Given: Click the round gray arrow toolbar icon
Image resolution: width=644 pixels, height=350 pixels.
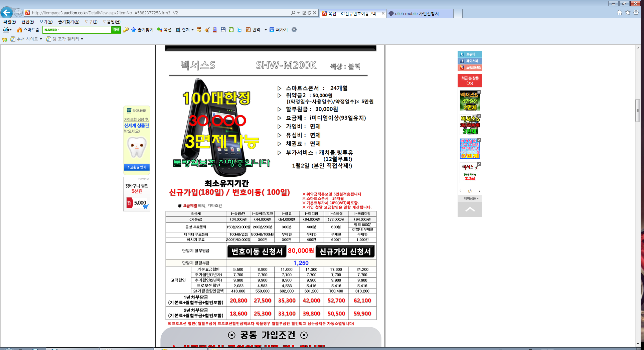Looking at the screenshot, I should tap(294, 30).
